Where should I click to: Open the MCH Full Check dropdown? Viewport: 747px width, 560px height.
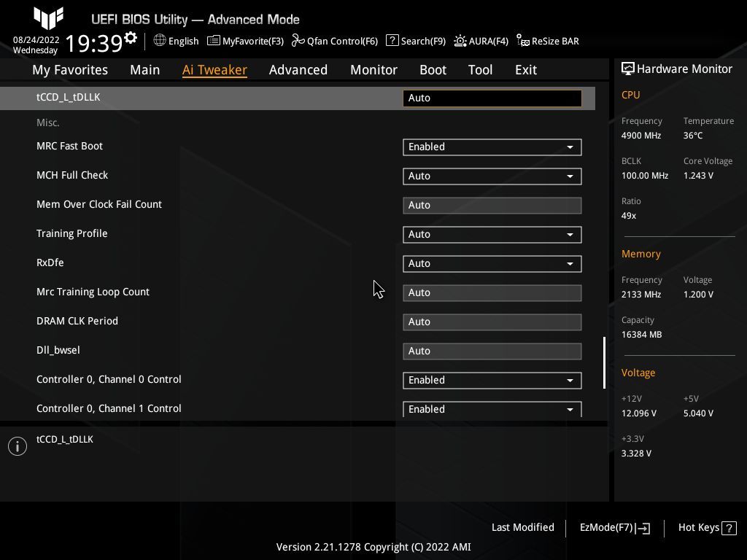(492, 176)
